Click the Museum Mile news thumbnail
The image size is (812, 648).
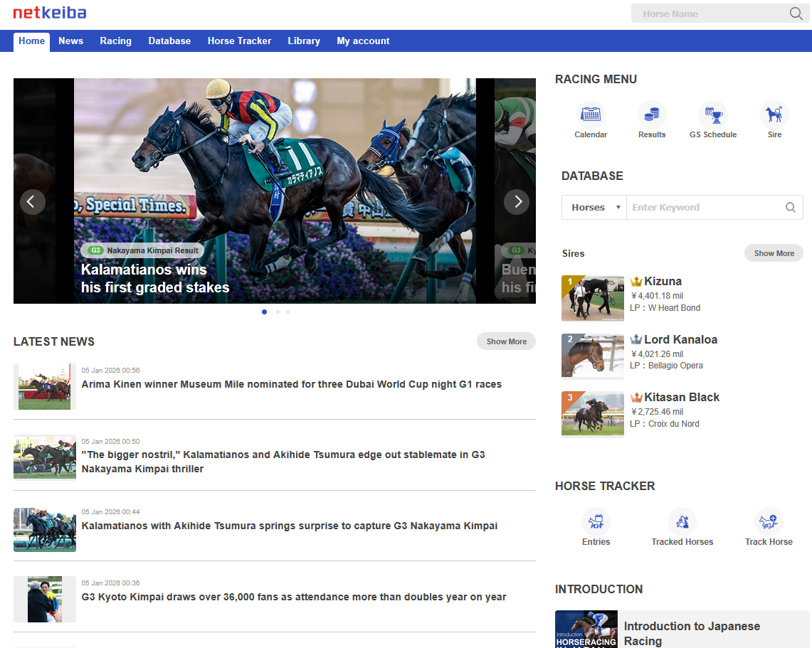coord(45,387)
